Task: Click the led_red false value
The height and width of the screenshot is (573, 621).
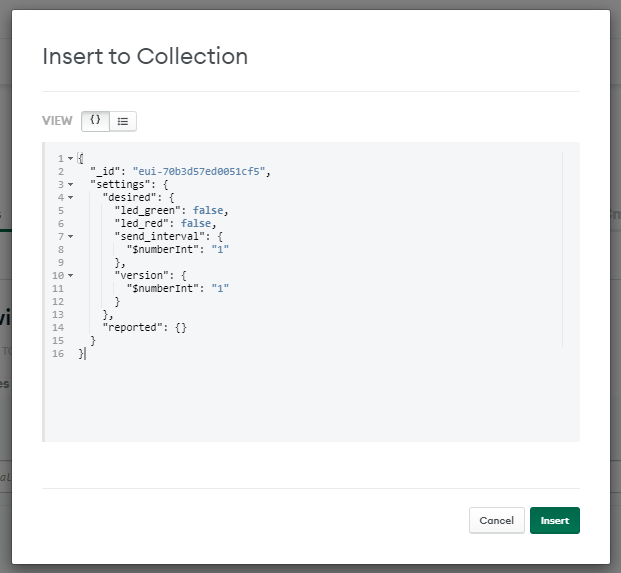Action: click(x=196, y=223)
